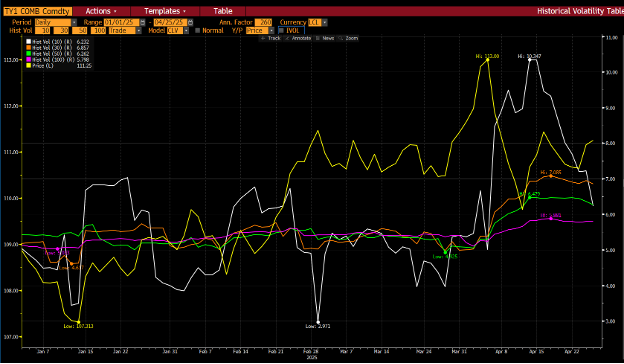
Task: Edit the Hist Vol 50-day field
Action: click(x=80, y=30)
